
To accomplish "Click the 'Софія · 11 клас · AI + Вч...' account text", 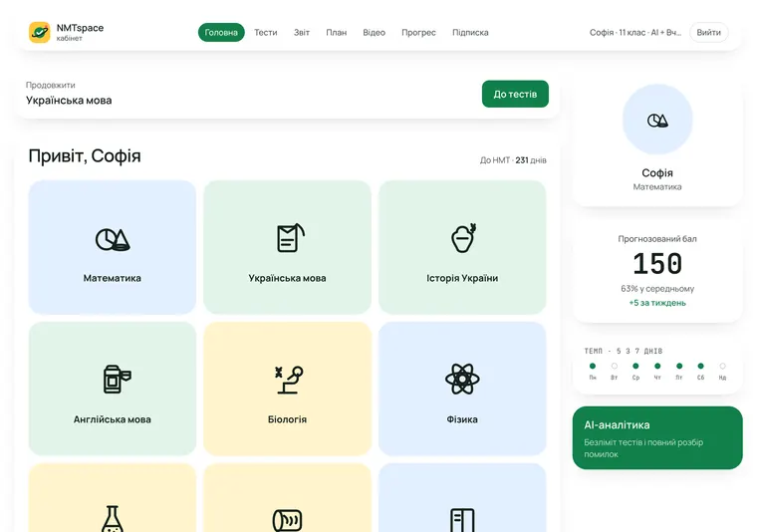I will point(635,32).
